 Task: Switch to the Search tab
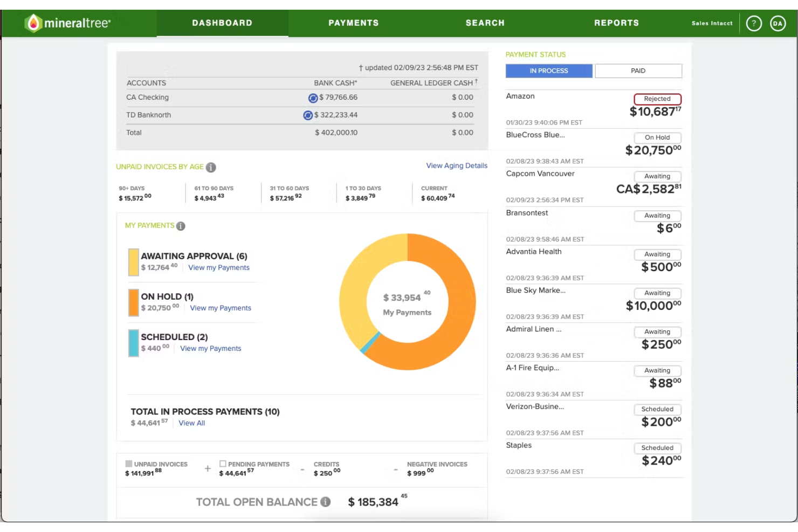pyautogui.click(x=485, y=23)
